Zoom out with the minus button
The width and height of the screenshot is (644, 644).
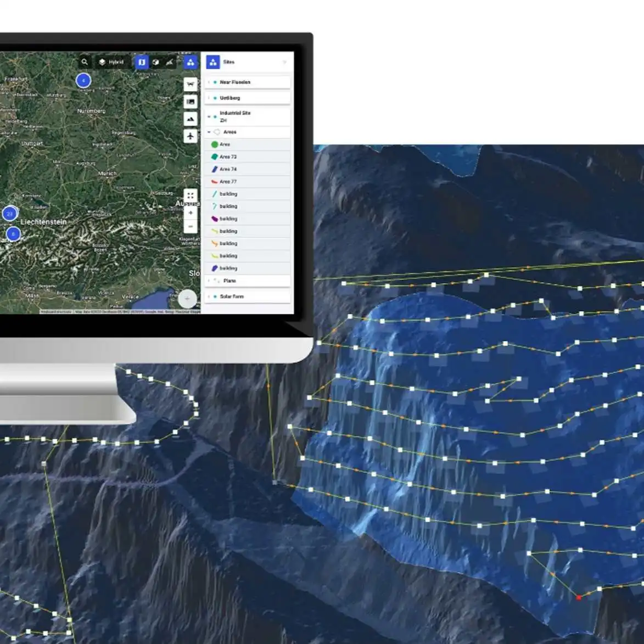click(191, 226)
